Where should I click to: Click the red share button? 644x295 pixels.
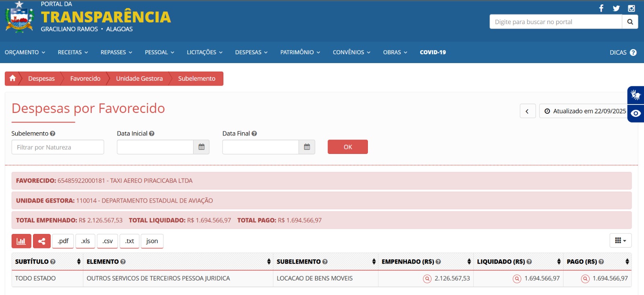click(x=42, y=241)
